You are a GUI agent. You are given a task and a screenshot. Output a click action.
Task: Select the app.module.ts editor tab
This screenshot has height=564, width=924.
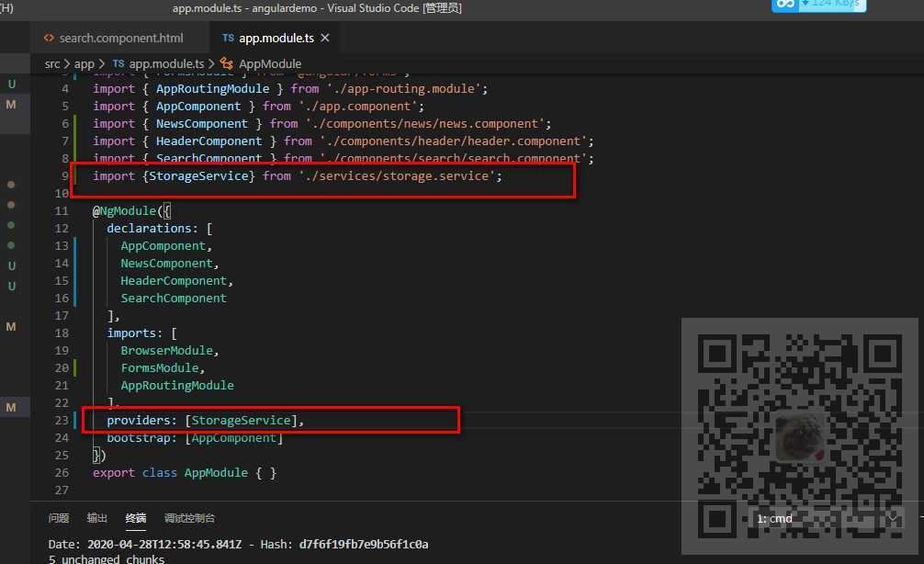click(x=274, y=39)
